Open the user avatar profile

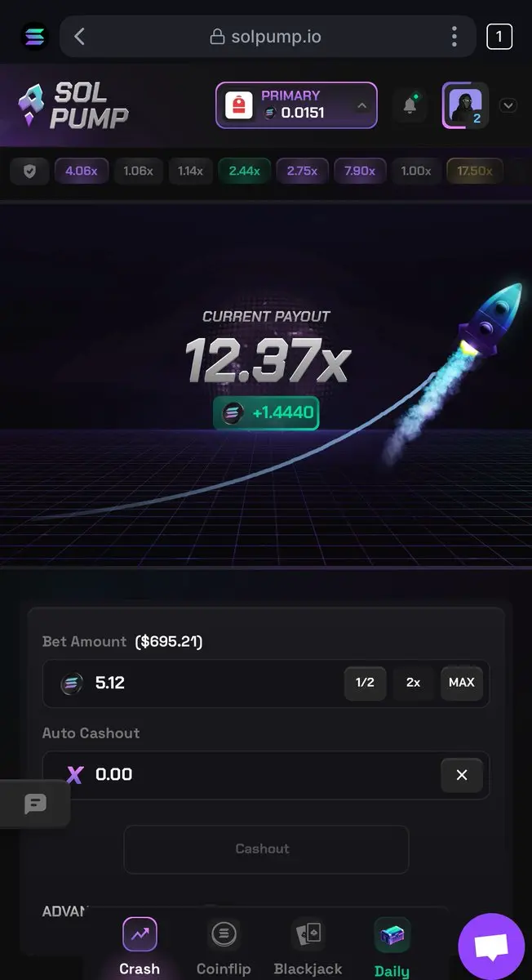tap(465, 105)
